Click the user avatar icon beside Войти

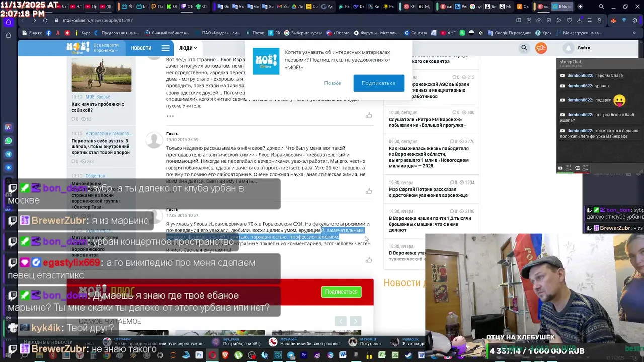pyautogui.click(x=569, y=48)
